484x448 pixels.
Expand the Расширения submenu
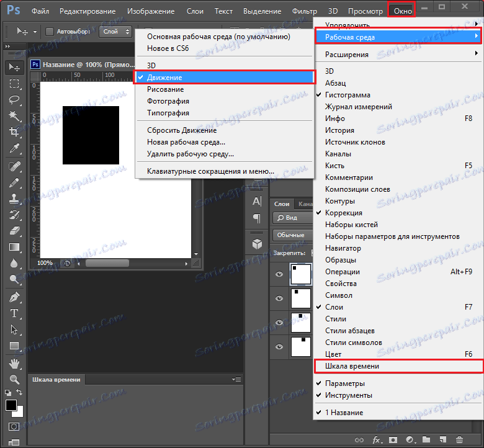pyautogui.click(x=398, y=55)
